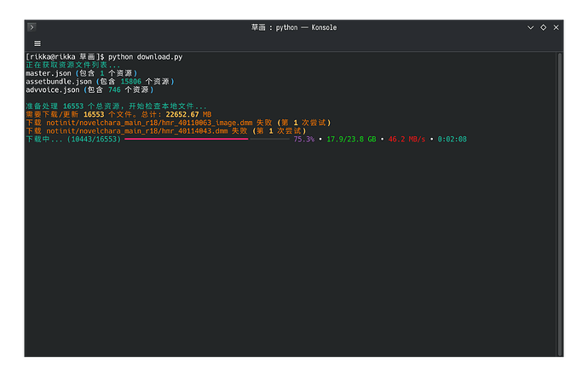Image resolution: width=588 pixels, height=385 pixels.
Task: Click the 'master.json' line
Action: pyautogui.click(x=82, y=73)
